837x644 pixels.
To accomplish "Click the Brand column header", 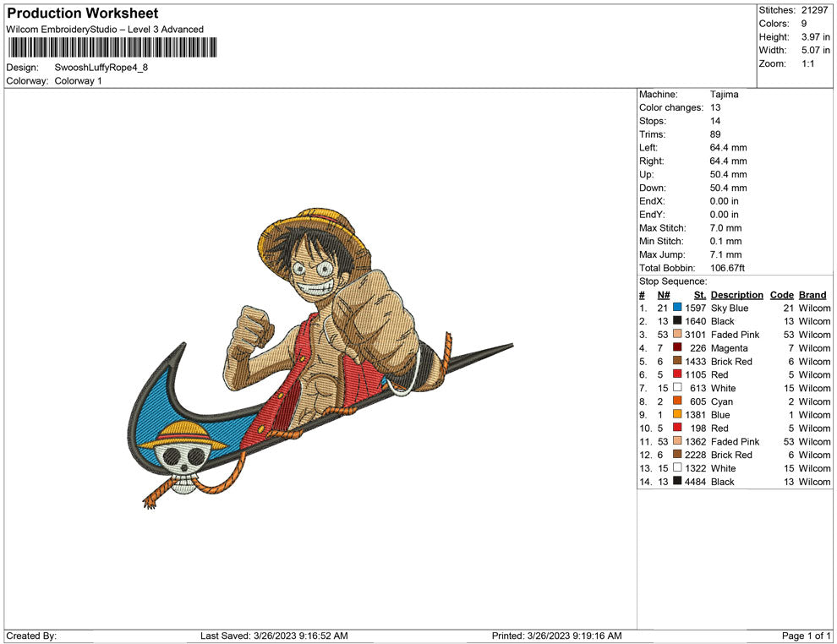I will click(x=812, y=295).
